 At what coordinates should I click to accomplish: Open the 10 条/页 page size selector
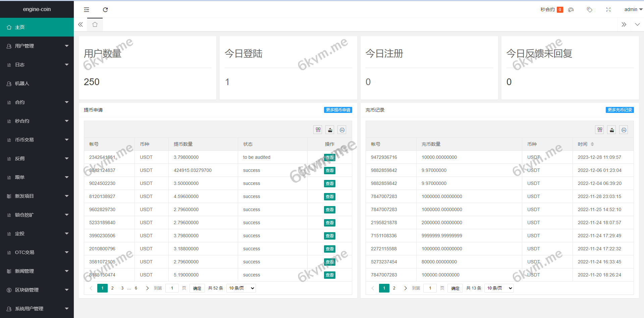click(241, 288)
